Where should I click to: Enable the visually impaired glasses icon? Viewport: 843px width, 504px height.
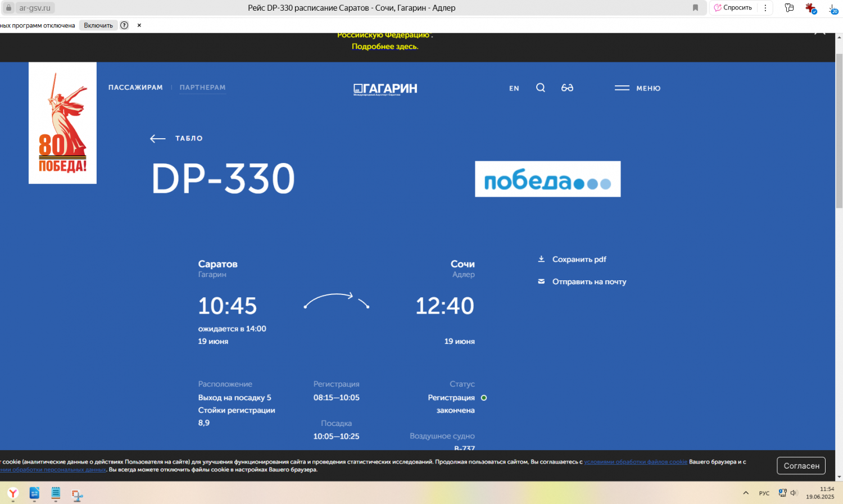pyautogui.click(x=567, y=88)
